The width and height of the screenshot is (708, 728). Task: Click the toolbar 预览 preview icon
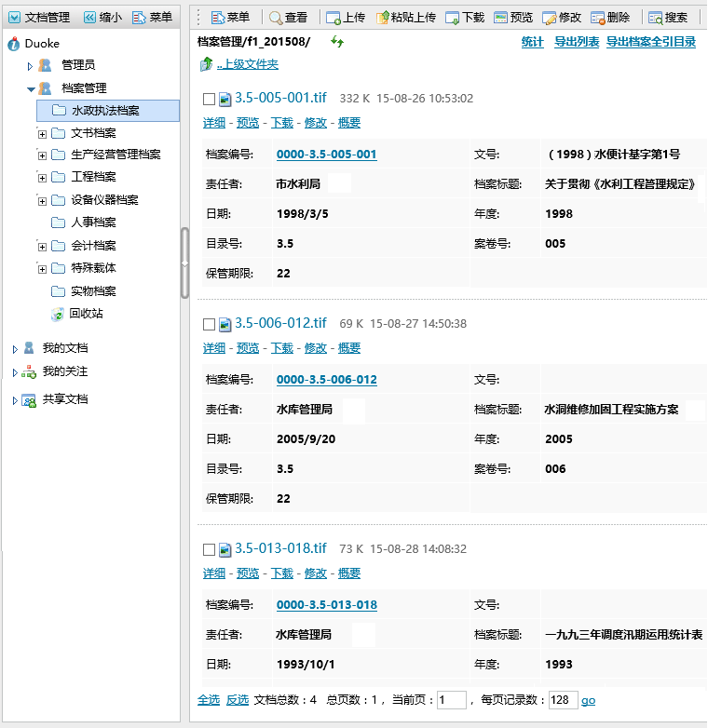[x=500, y=18]
